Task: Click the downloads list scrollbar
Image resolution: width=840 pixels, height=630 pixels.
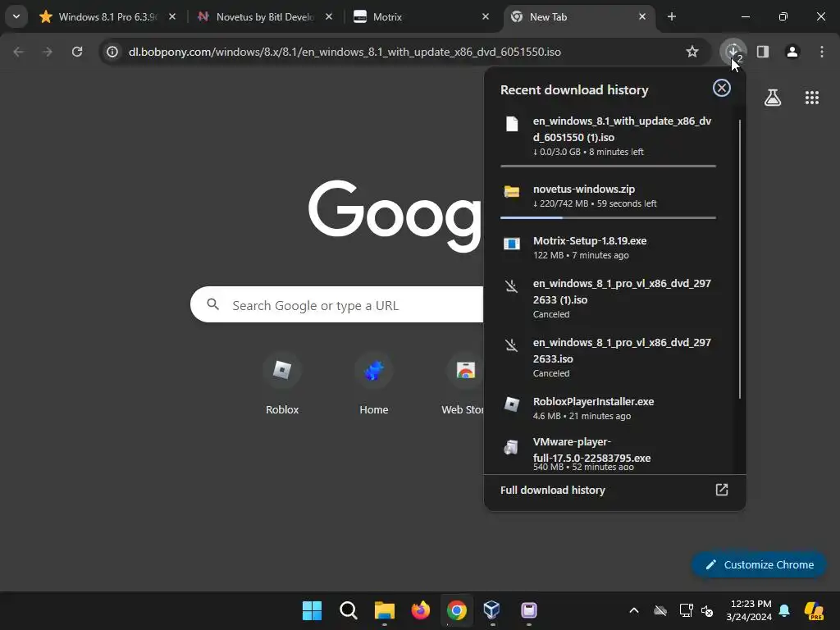Action: 740,258
